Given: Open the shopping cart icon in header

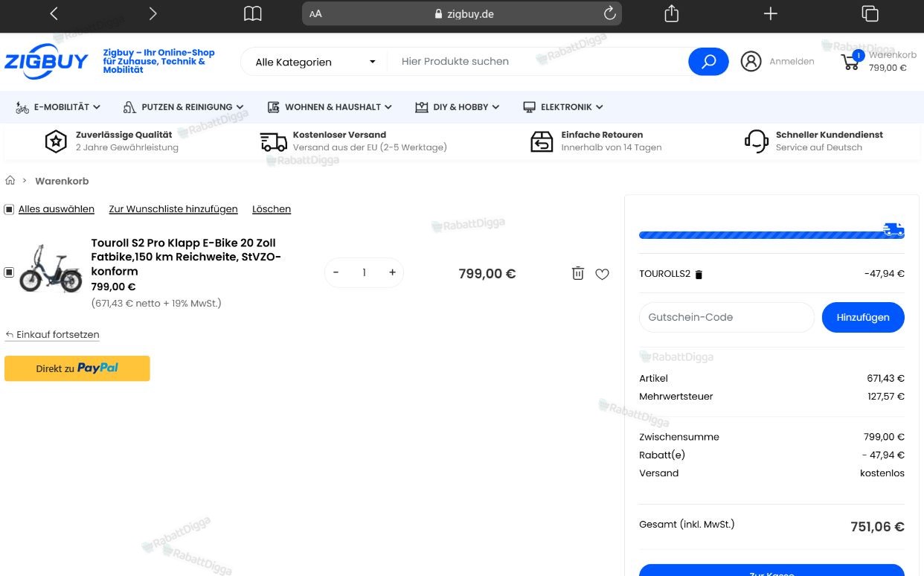Looking at the screenshot, I should coord(850,62).
